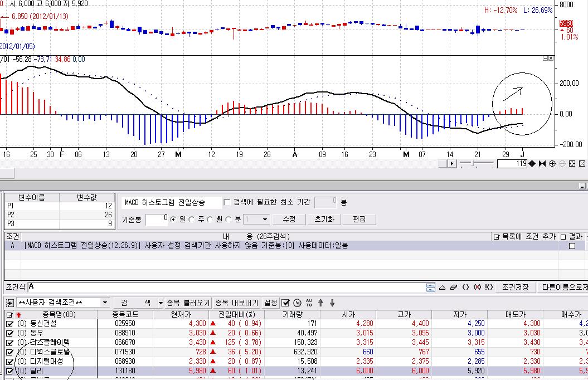
Task: Toggle the 목록에 조건 추가 checkbox
Action: pyautogui.click(x=497, y=237)
